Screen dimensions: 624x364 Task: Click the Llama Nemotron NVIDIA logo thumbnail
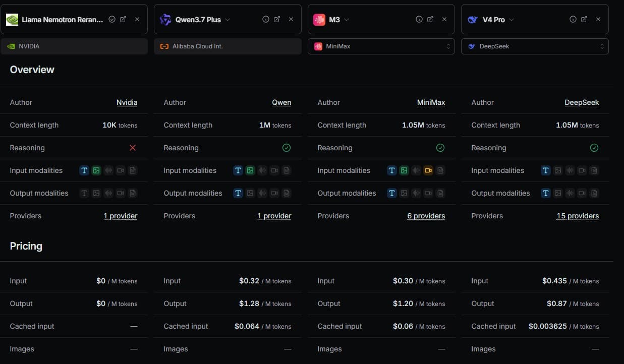point(12,20)
